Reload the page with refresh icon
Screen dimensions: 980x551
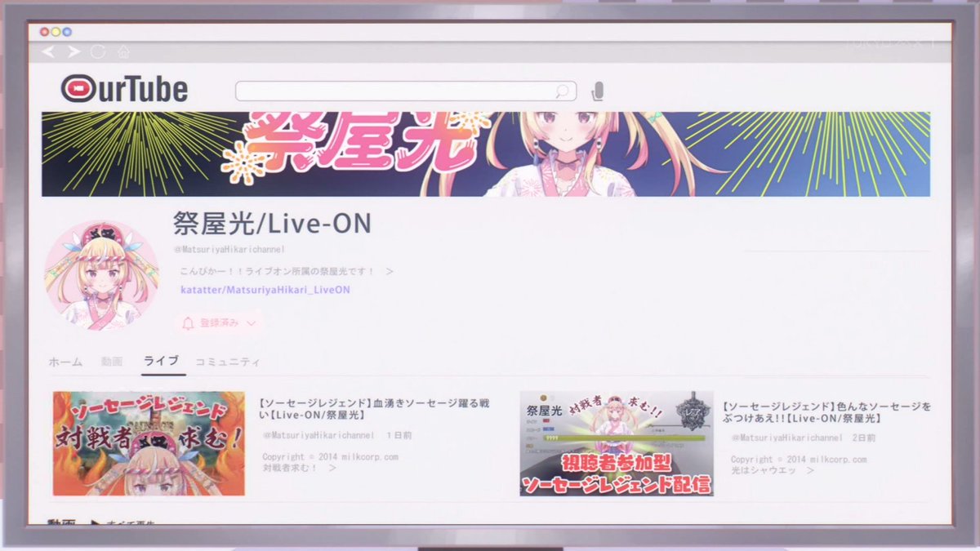coord(98,52)
